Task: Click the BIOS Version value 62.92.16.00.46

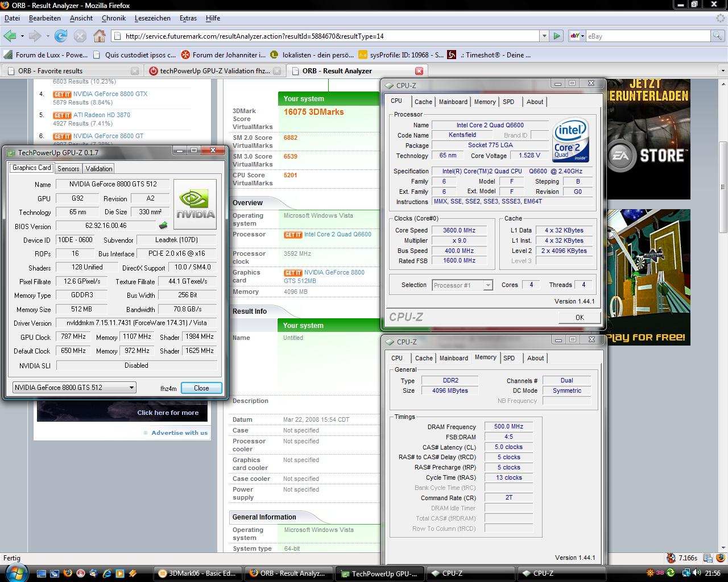Action: [106, 226]
